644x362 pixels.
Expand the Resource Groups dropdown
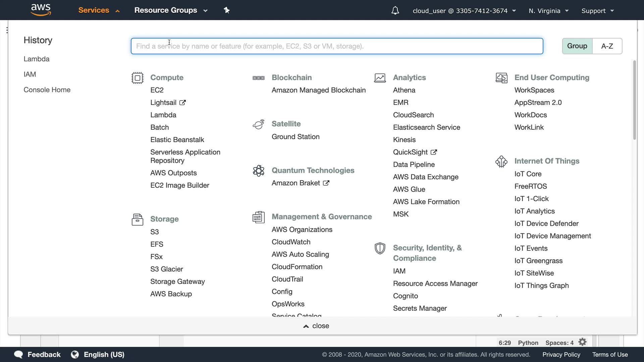click(x=171, y=10)
